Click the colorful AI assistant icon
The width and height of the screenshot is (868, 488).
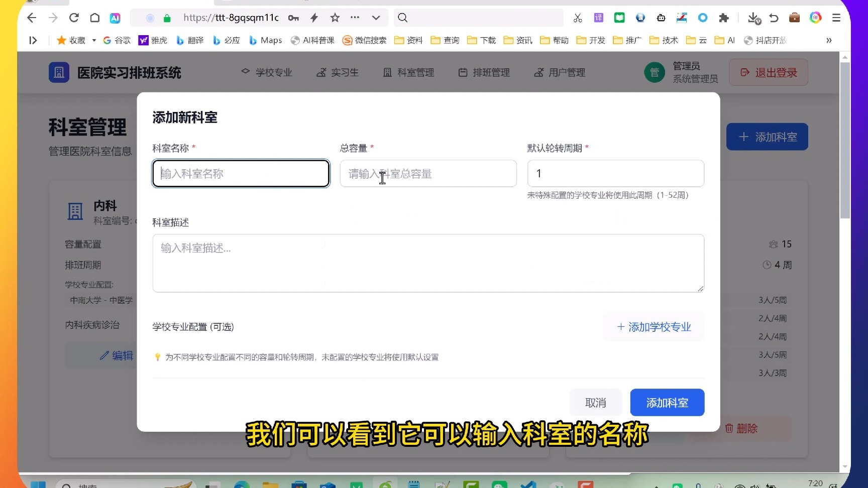(815, 18)
